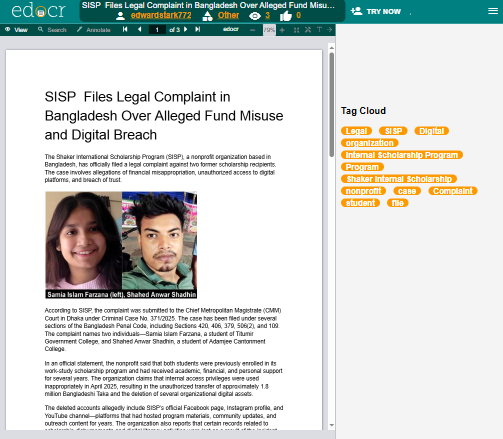Select the Complaint tag

(x=453, y=191)
